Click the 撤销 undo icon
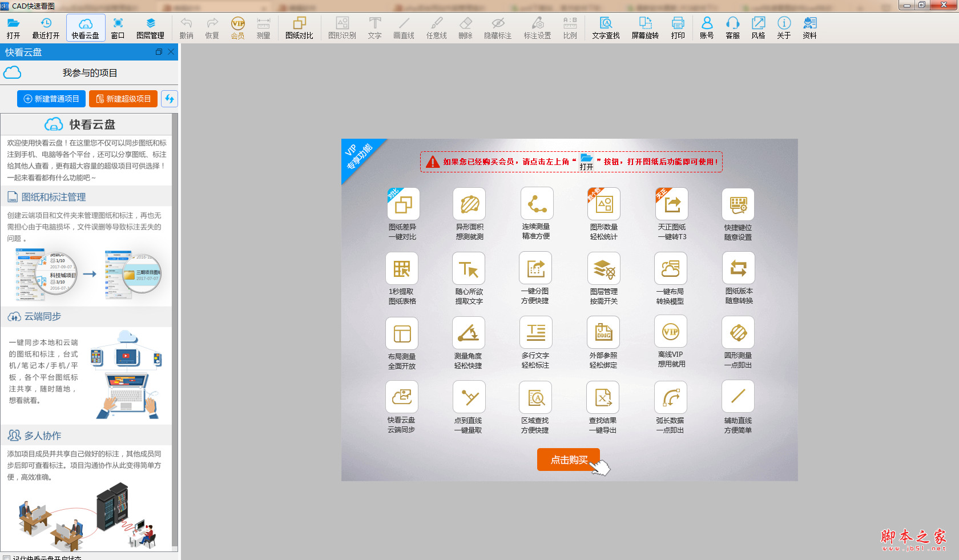 coord(186,27)
